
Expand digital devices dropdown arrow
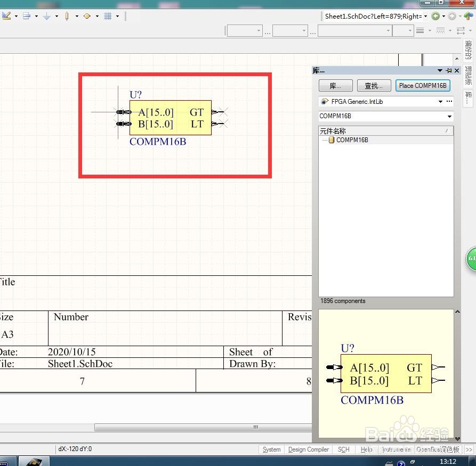77,16
